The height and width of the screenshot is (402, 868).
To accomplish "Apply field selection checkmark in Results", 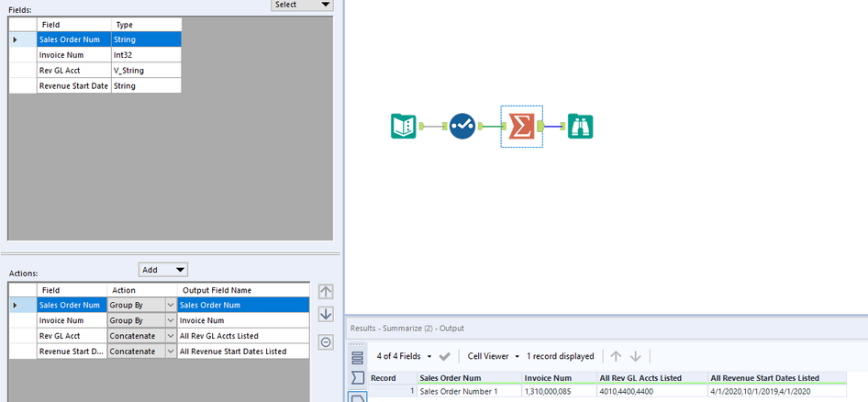I will [444, 356].
